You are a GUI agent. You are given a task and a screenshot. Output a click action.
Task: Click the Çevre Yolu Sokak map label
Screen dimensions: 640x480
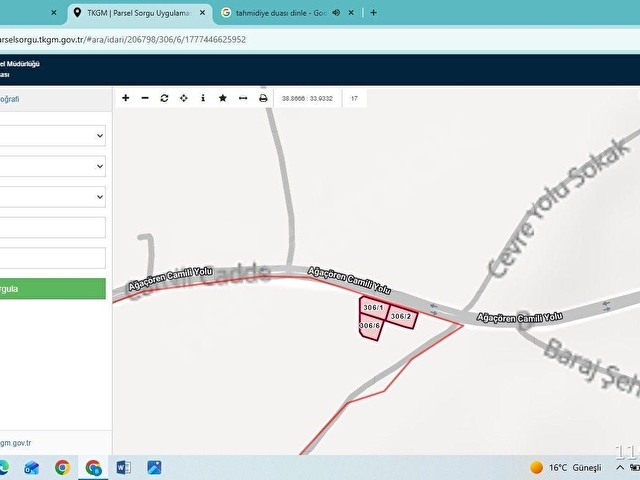point(559,208)
